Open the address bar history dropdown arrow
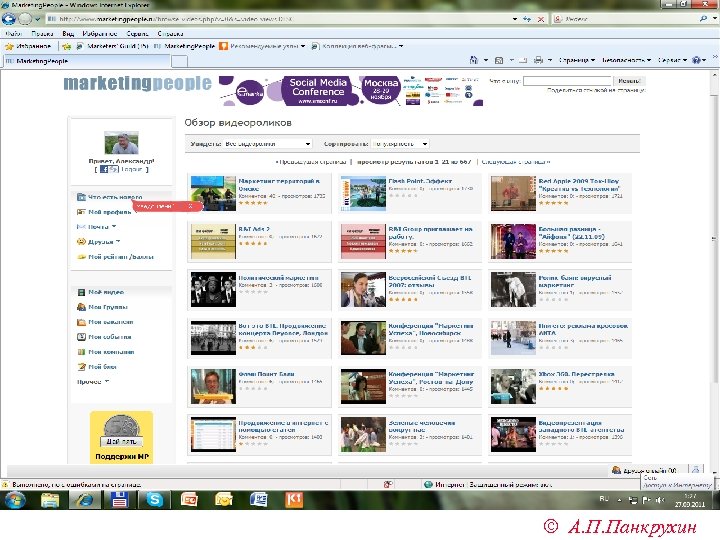720x540 pixels. (515, 19)
